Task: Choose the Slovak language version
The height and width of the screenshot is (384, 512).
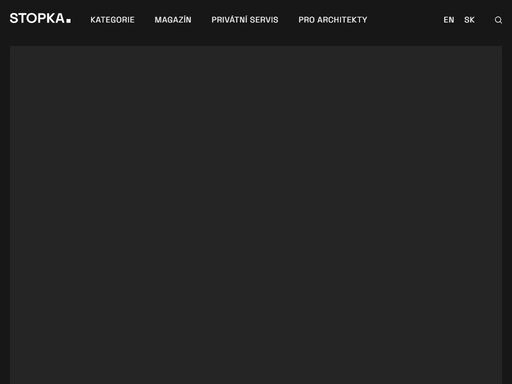Action: pyautogui.click(x=469, y=20)
